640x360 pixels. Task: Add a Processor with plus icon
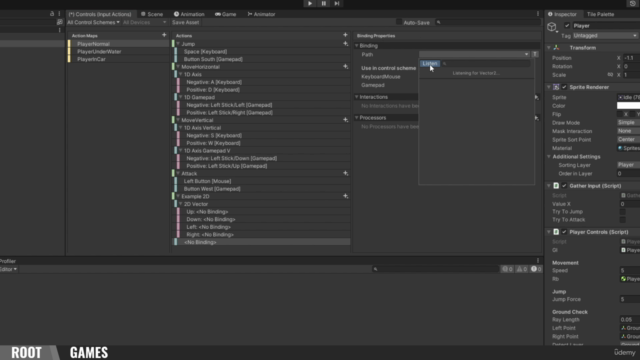tap(536, 118)
